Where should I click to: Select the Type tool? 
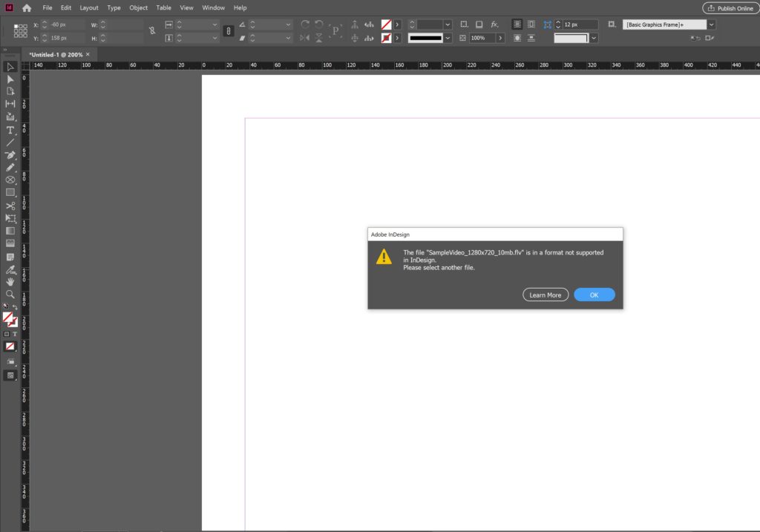point(10,130)
